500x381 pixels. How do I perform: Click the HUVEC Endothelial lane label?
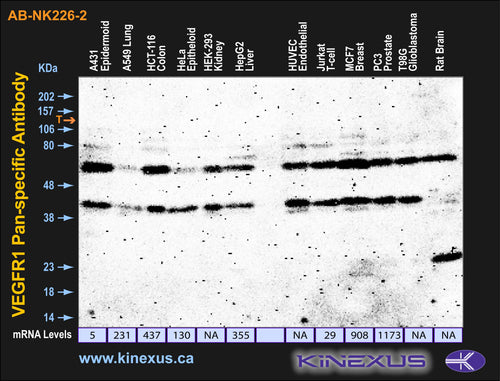[x=298, y=46]
